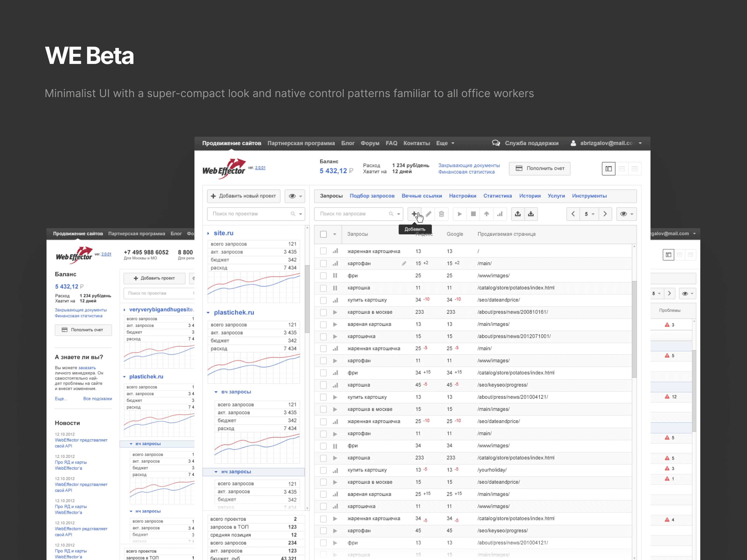Click the upload export icon
The image size is (747, 560).
pos(518,214)
